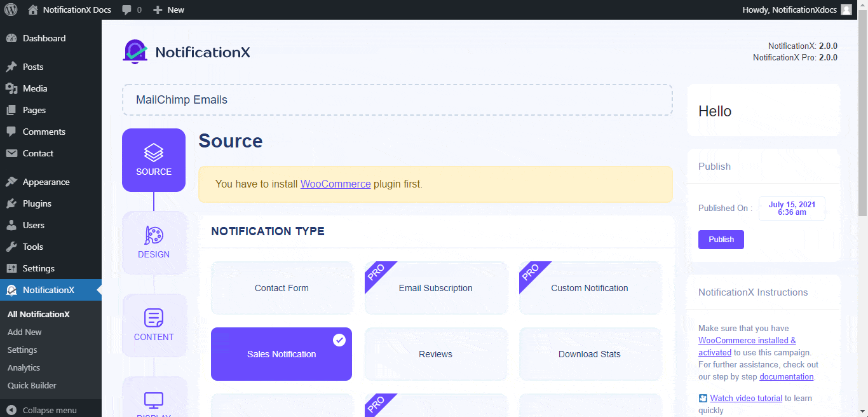Click the Source layers icon step
Screen dimensions: 868x417
tap(154, 160)
